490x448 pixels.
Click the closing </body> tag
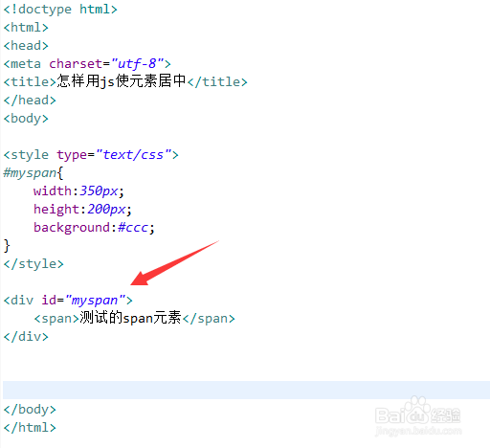coord(30,410)
